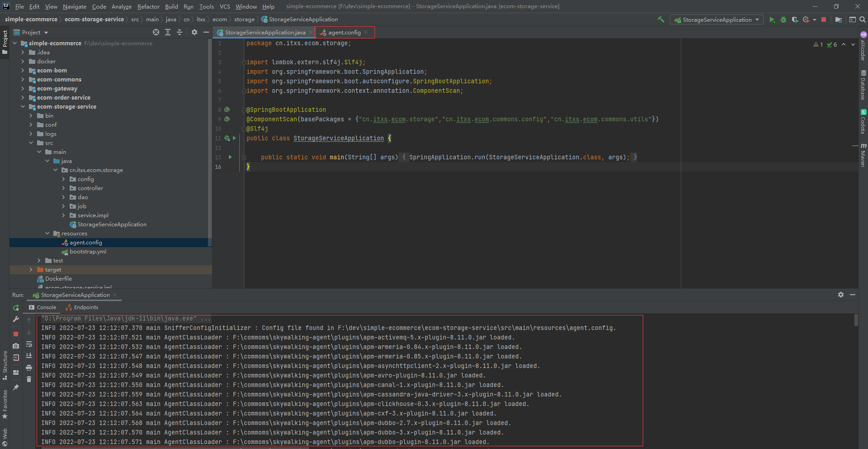The height and width of the screenshot is (449, 868).
Task: Click the Run Anything icon in the toolbar
Action: 852,19
